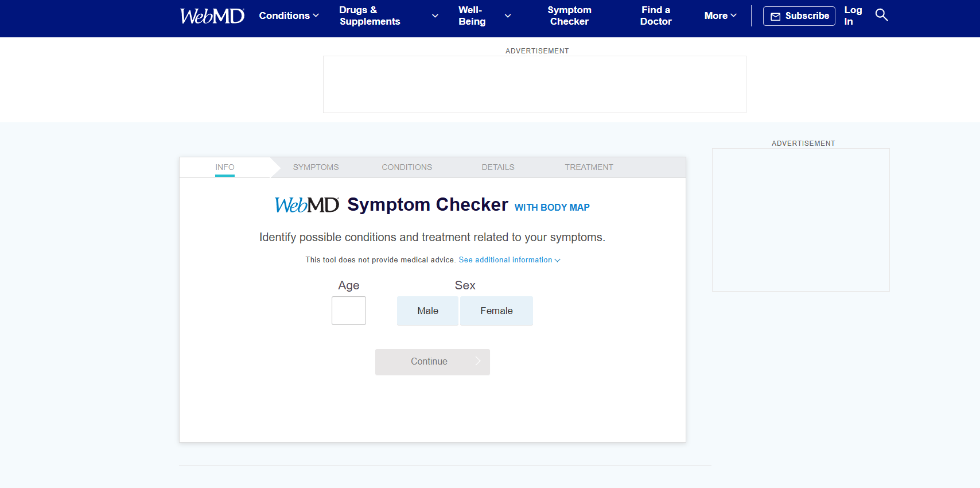
Task: Select Female as the sex option
Action: (x=496, y=311)
